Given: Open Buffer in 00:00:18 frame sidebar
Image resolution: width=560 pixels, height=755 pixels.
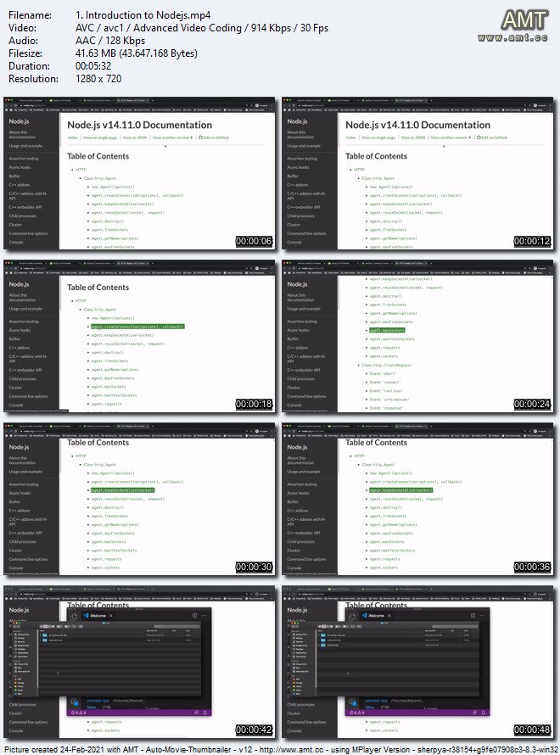Looking at the screenshot, I should click(14, 339).
